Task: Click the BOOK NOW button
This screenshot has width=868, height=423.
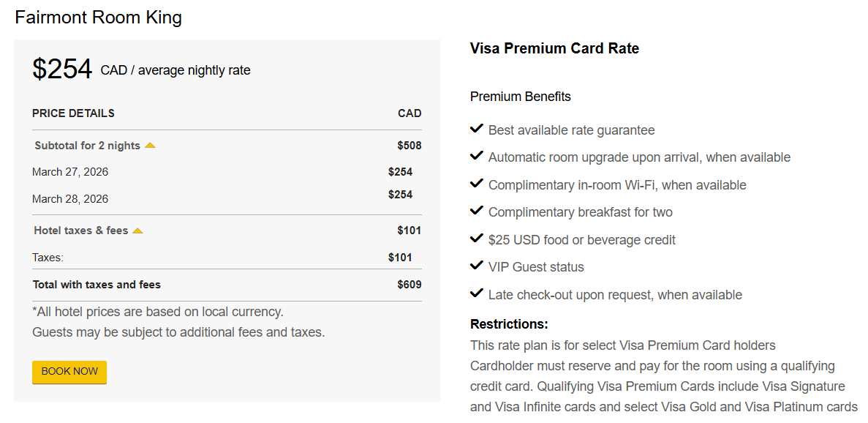Action: [69, 372]
